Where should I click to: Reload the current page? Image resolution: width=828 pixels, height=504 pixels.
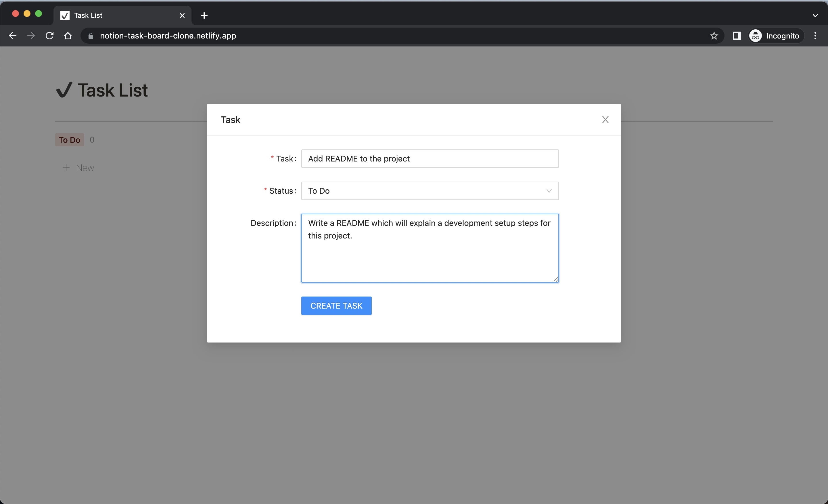tap(49, 36)
